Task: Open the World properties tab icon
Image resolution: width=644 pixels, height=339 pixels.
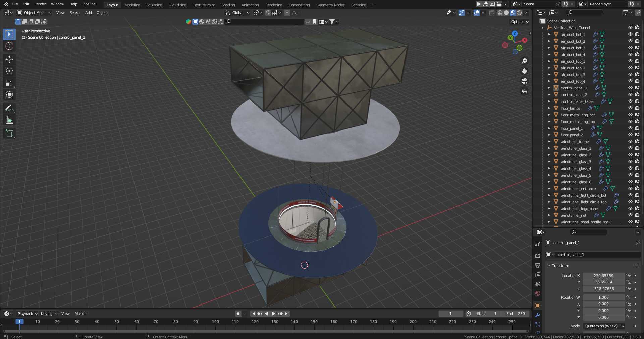Action: [x=538, y=293]
